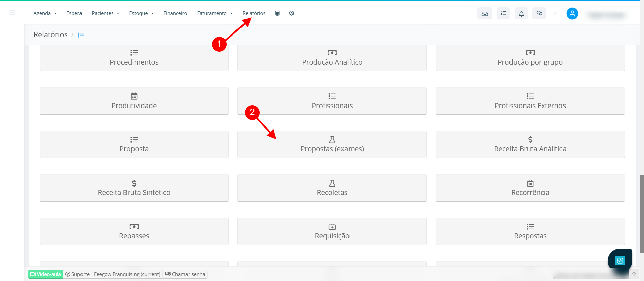Open the Propostas (exames) report
Viewport: 644px width, 281px height.
[x=332, y=144]
